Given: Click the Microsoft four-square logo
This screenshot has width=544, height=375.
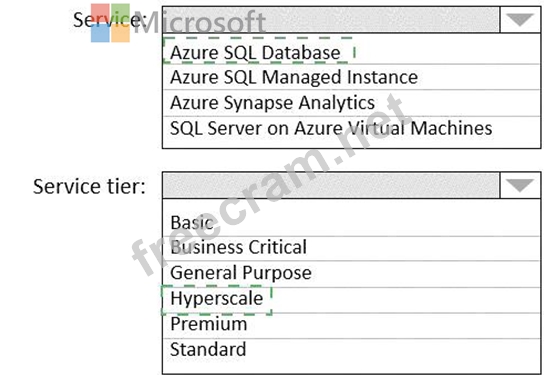Looking at the screenshot, I should [x=110, y=23].
